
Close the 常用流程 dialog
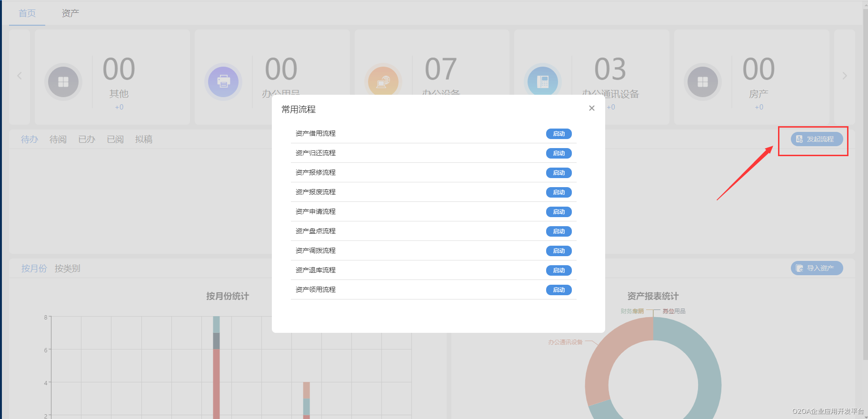click(591, 108)
